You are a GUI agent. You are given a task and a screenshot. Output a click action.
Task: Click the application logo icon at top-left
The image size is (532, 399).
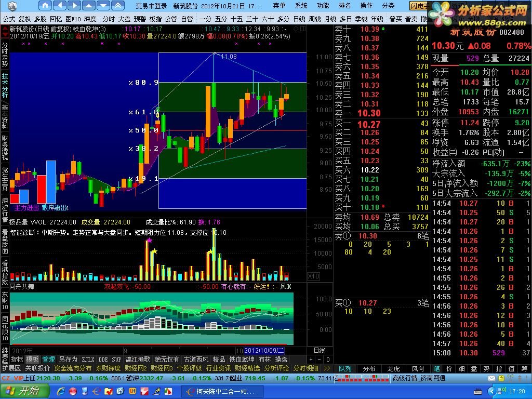coord(12,6)
